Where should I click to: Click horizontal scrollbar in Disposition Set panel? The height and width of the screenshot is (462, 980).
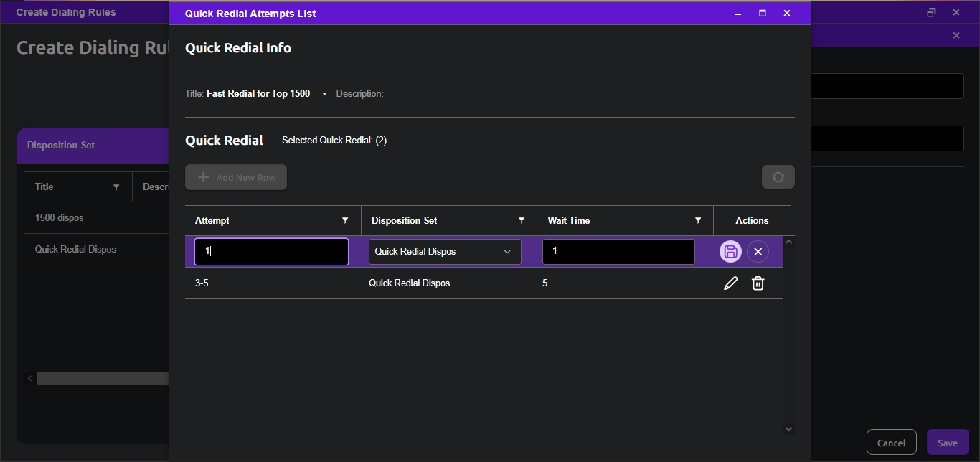[x=103, y=378]
